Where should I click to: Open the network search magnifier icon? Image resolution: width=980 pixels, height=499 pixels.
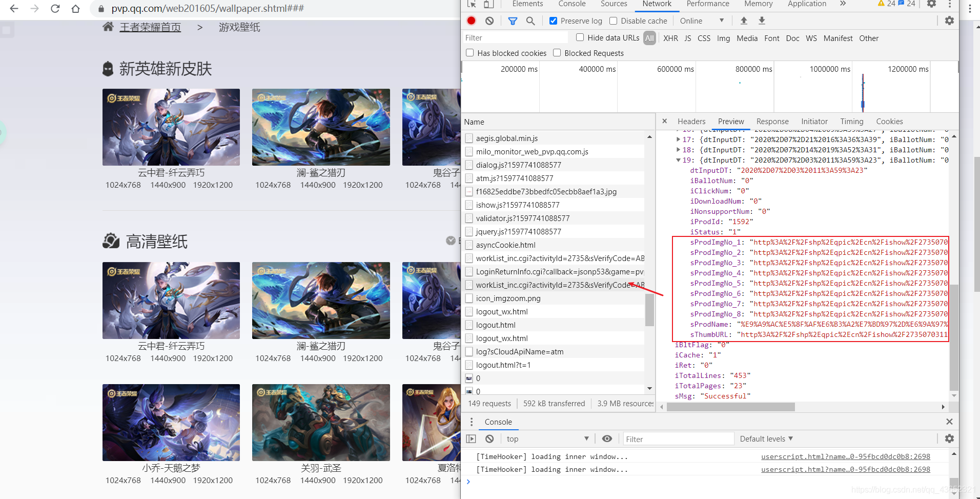coord(530,21)
